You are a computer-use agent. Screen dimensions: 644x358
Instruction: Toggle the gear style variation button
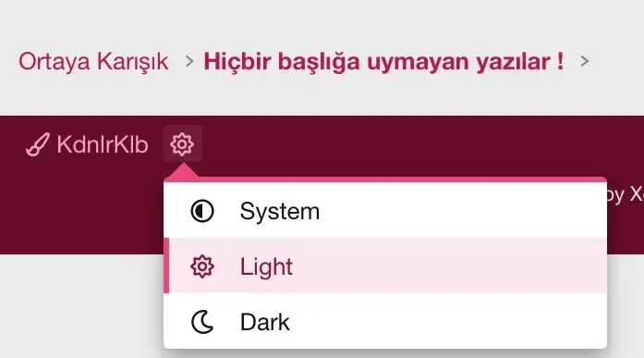(182, 144)
